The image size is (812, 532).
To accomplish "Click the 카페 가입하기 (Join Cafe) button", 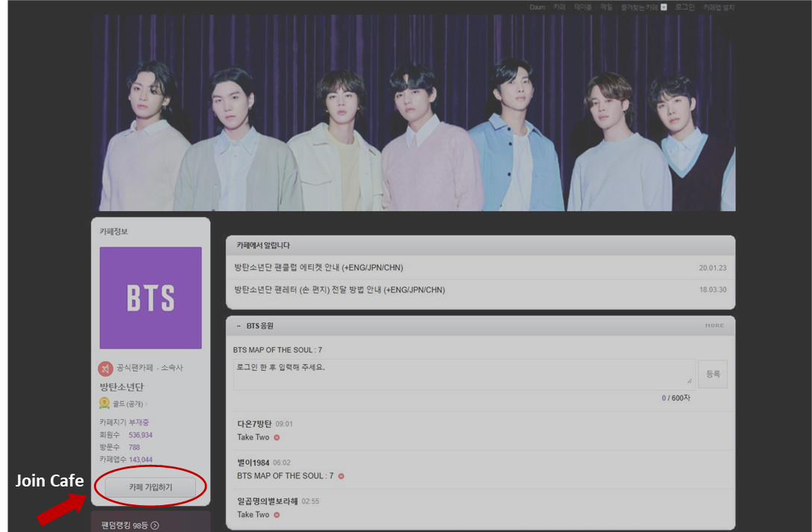I will [150, 487].
